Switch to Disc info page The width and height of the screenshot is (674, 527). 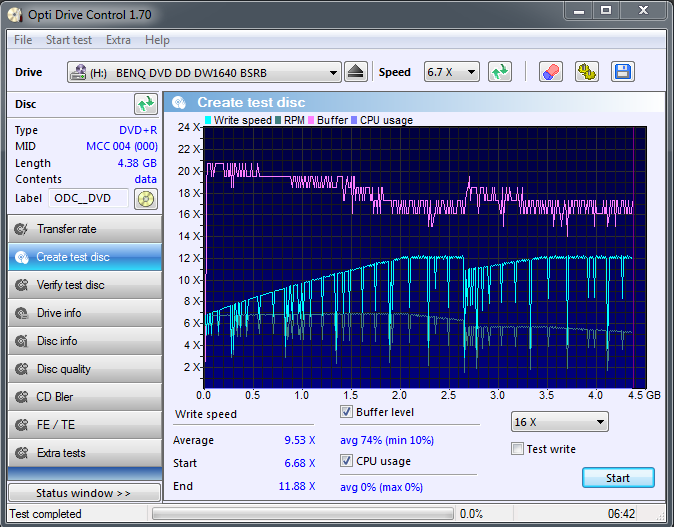(85, 341)
